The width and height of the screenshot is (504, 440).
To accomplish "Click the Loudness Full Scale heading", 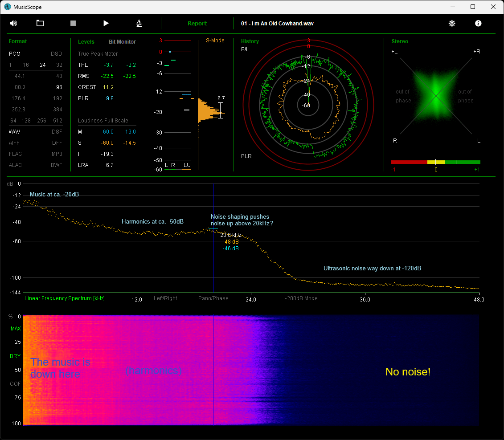I will 103,121.
